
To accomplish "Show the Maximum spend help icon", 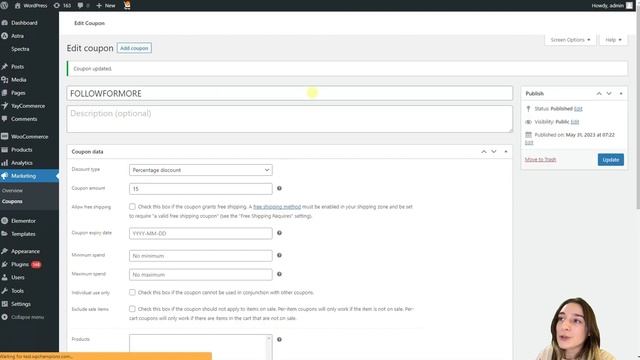I will (x=279, y=274).
